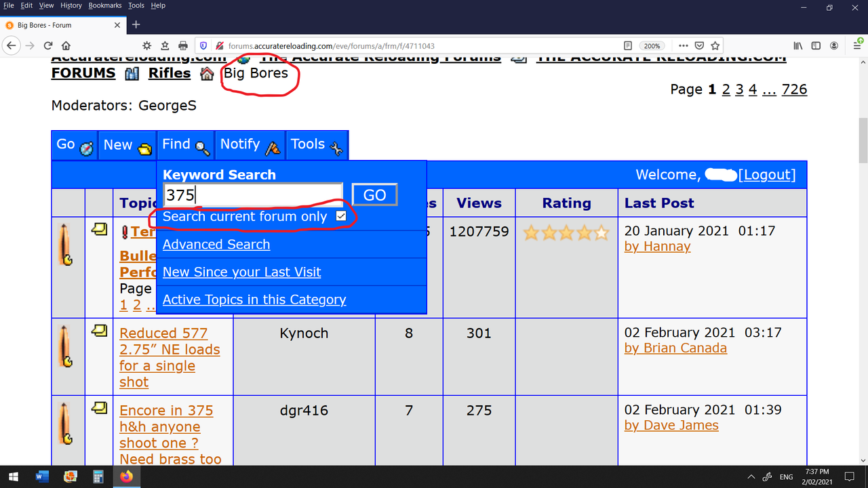
Task: Expand the forum Tools dropdown
Action: point(317,145)
